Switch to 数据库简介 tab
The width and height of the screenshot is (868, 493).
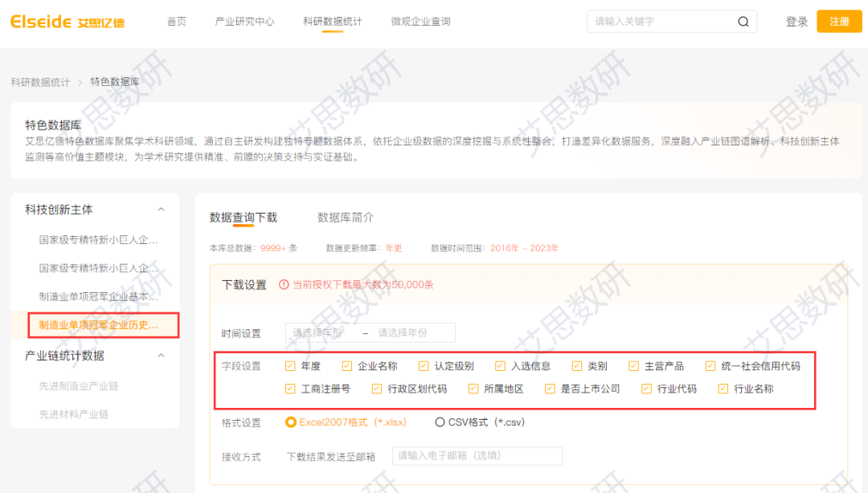pos(346,218)
